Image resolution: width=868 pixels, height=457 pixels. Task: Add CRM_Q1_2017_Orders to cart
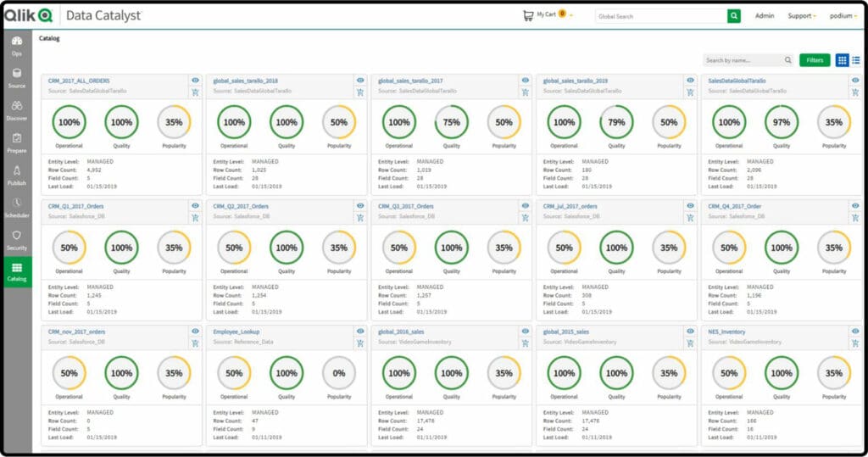click(196, 218)
